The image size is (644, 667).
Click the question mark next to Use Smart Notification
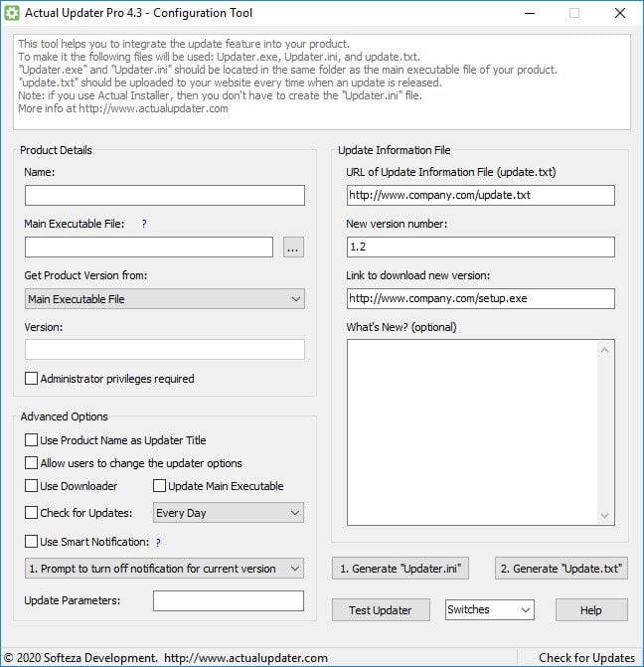pyautogui.click(x=158, y=542)
